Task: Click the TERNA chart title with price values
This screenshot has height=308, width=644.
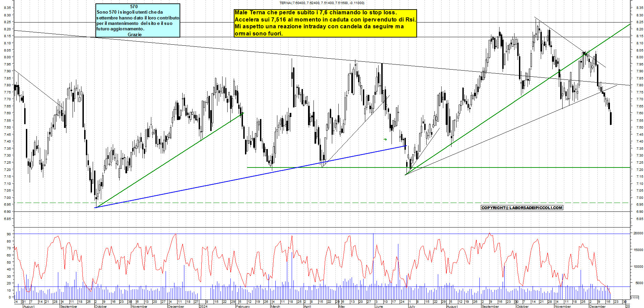Action: click(x=322, y=3)
